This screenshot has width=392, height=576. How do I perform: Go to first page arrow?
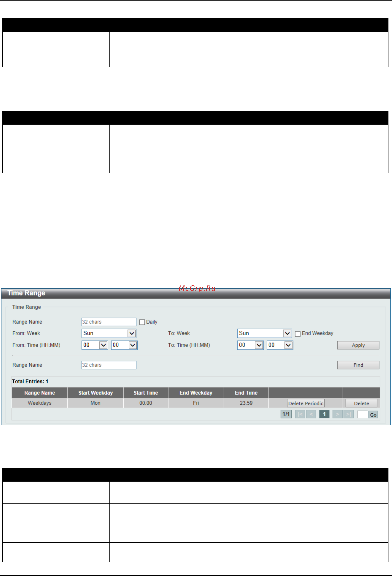(x=300, y=414)
